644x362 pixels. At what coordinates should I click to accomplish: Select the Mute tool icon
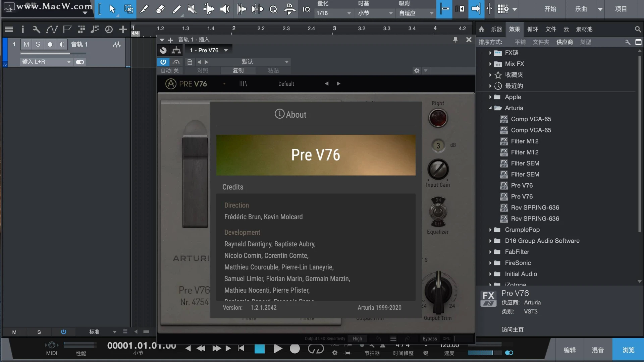pyautogui.click(x=192, y=9)
